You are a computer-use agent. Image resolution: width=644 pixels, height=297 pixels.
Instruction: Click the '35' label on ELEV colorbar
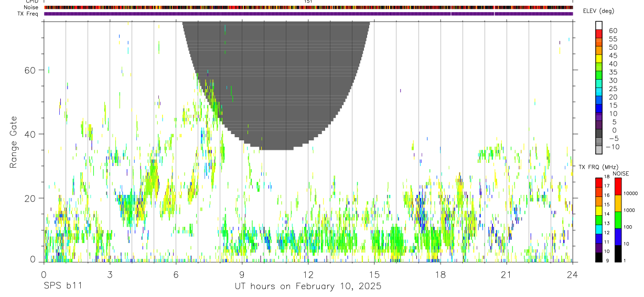point(613,72)
